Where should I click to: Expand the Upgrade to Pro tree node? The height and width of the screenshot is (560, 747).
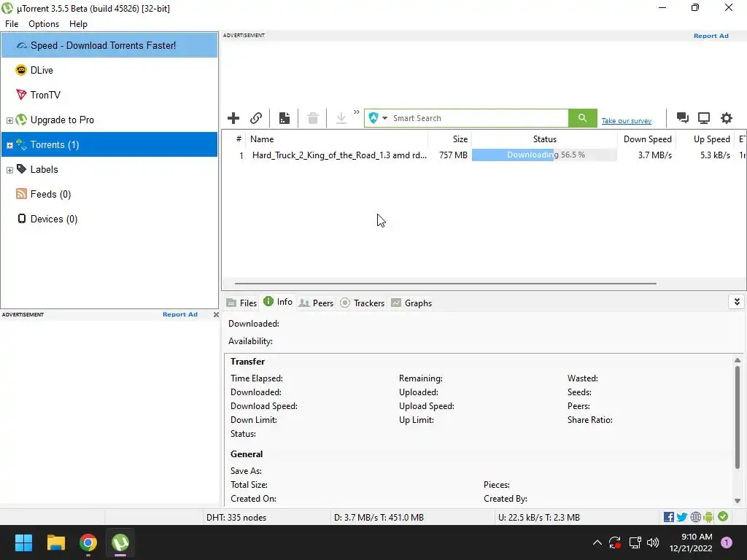click(9, 120)
